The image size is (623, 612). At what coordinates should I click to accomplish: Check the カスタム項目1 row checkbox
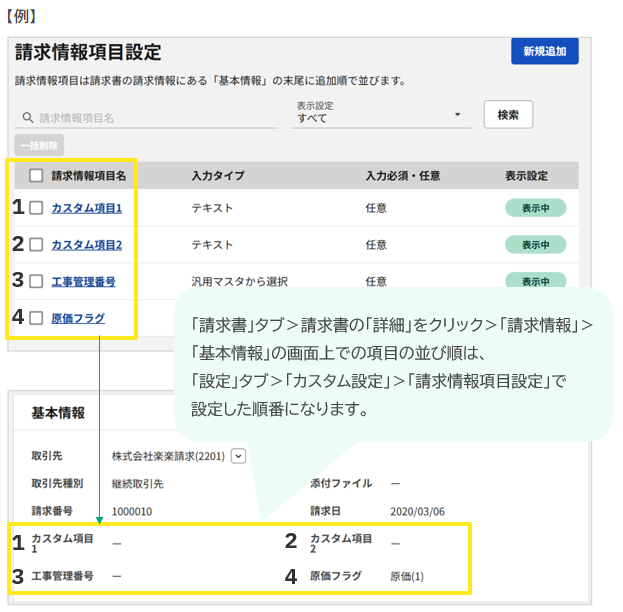[36, 208]
